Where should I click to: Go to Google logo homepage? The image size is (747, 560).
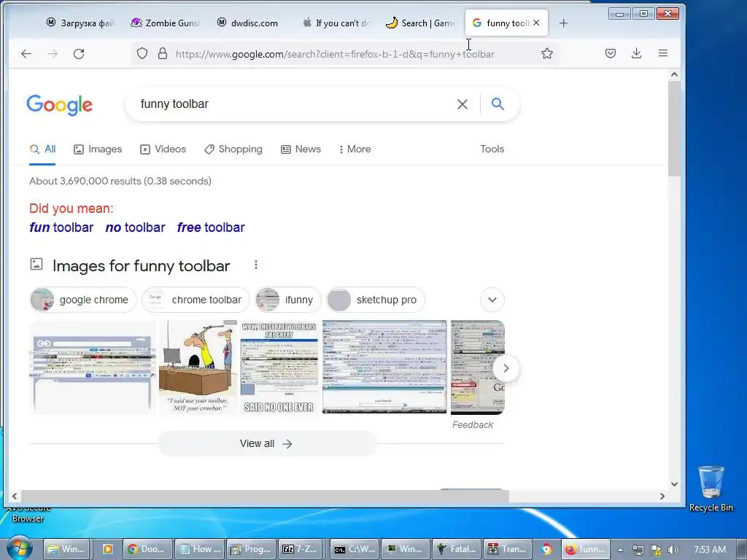[60, 104]
